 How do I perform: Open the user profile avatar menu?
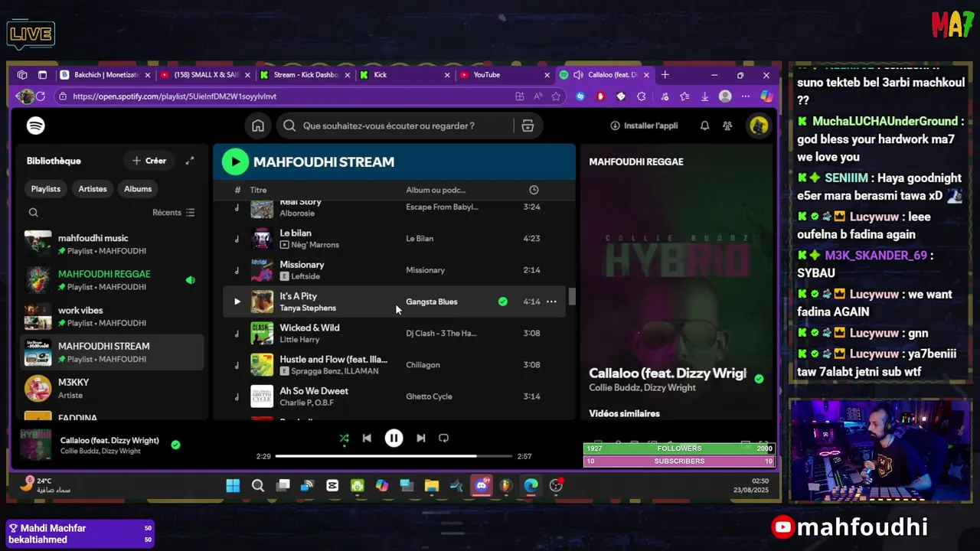(759, 126)
